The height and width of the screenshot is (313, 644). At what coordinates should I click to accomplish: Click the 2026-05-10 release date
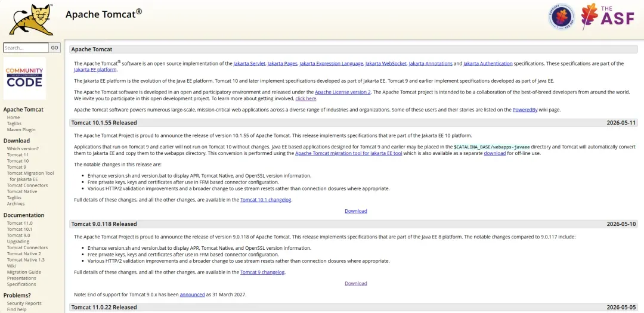pos(621,224)
